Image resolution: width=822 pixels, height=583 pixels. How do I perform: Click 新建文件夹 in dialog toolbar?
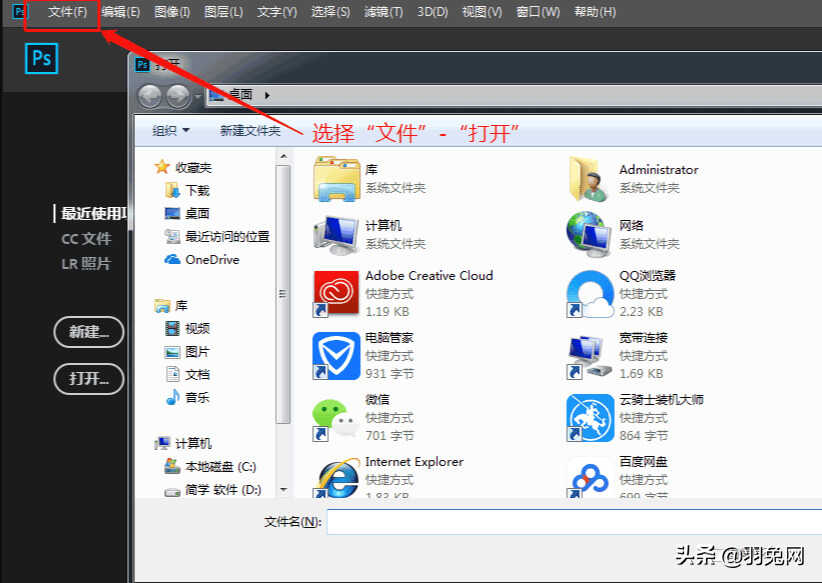(250, 131)
